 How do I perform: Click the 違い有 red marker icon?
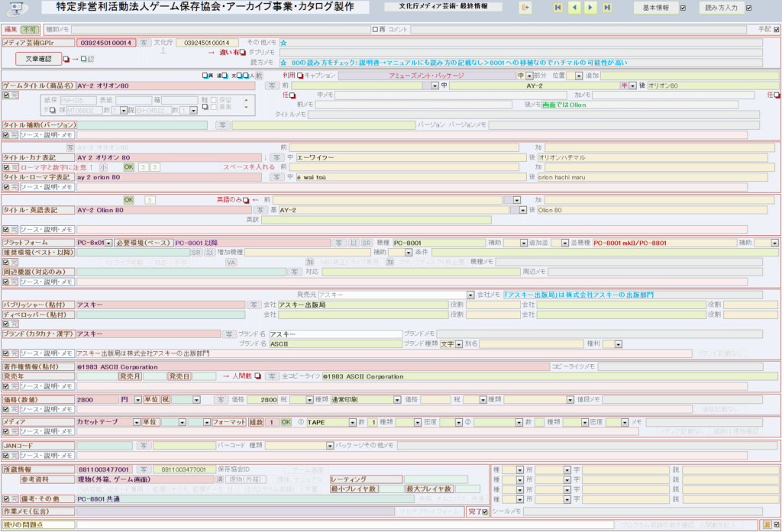coord(242,53)
